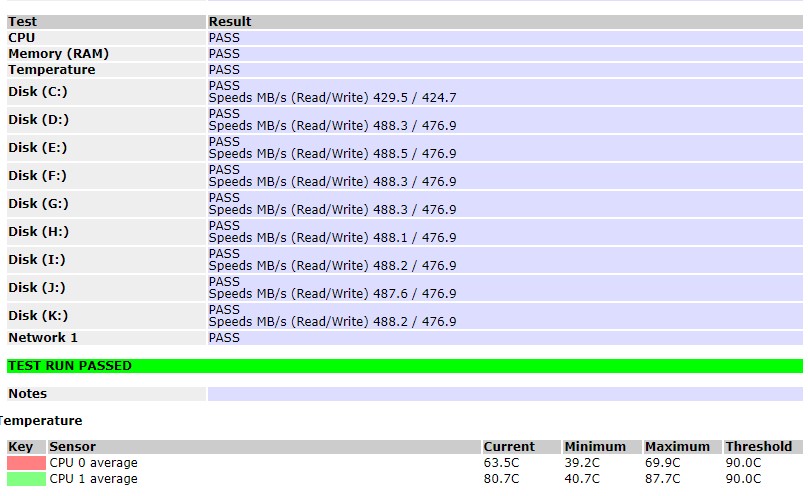Click the 90.0C threshold for CPU 1
Screen dimensions: 808x496
[x=743, y=479]
